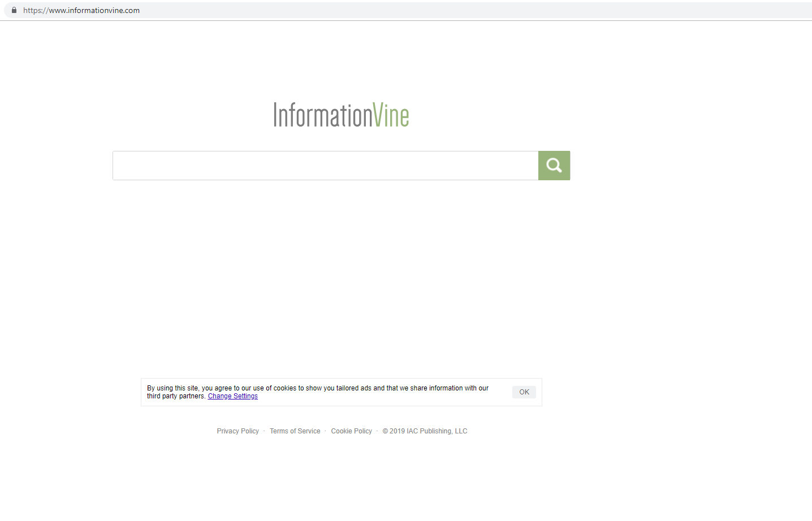Open the Cookie Policy footer link

click(352, 431)
